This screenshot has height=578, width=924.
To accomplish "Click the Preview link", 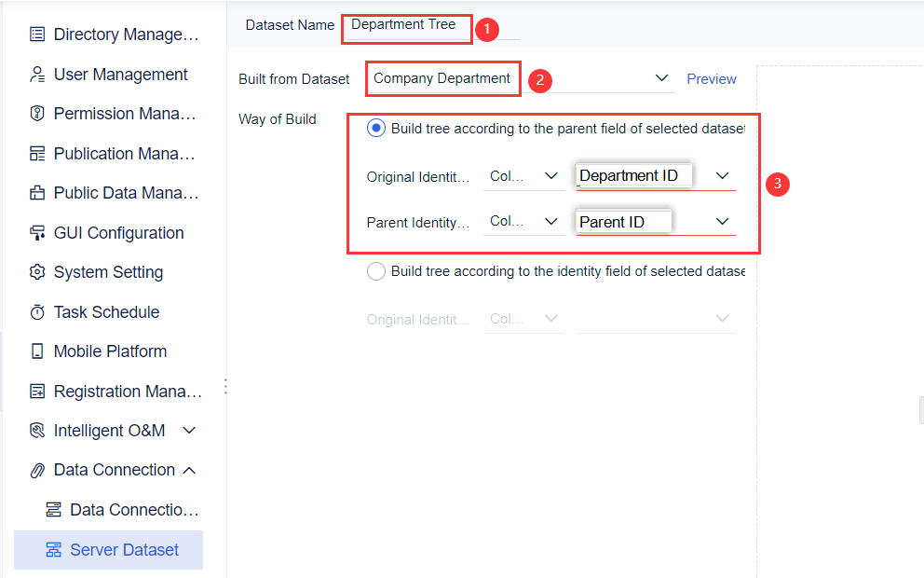I will pyautogui.click(x=712, y=79).
